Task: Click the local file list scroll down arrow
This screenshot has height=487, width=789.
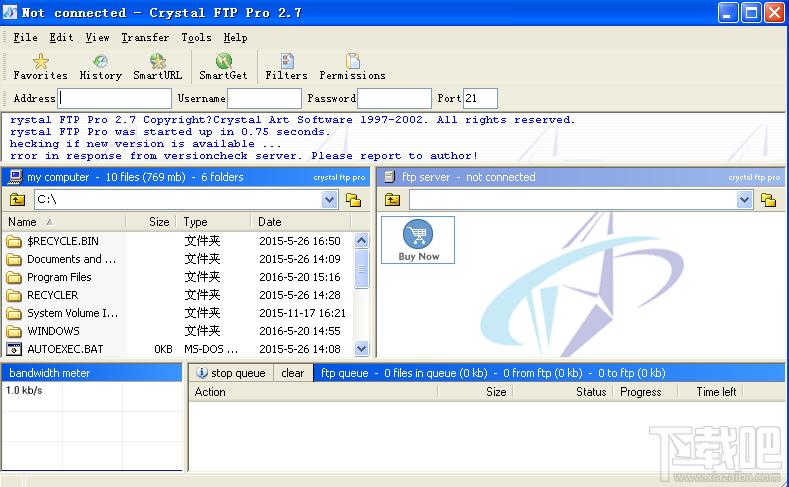Action: [x=361, y=348]
